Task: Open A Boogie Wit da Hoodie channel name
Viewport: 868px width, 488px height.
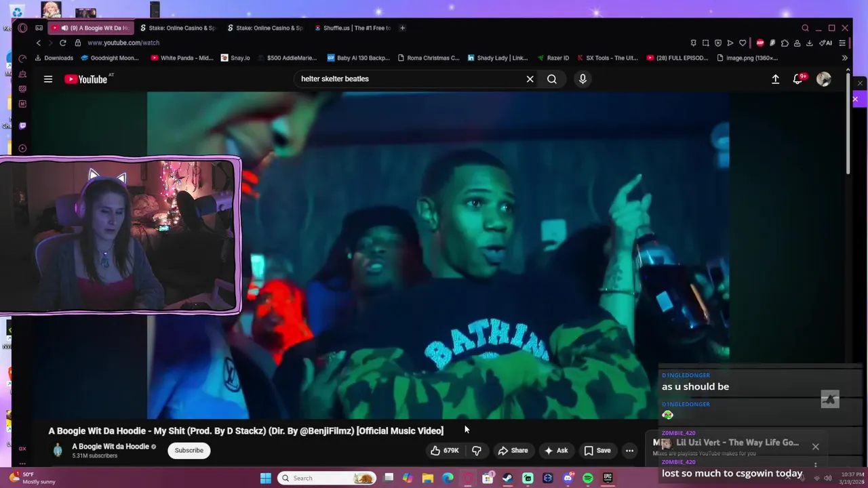Action: [x=111, y=447]
